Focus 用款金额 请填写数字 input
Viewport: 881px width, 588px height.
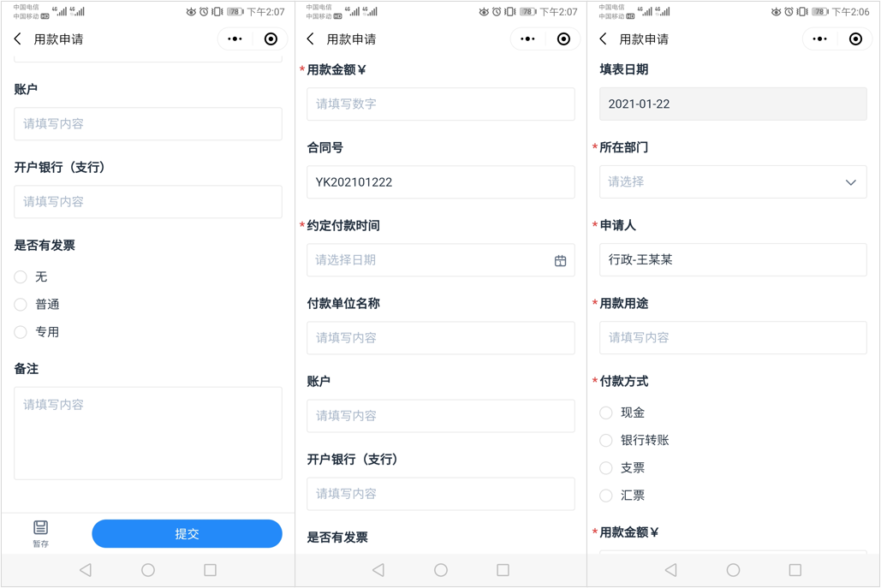click(441, 104)
